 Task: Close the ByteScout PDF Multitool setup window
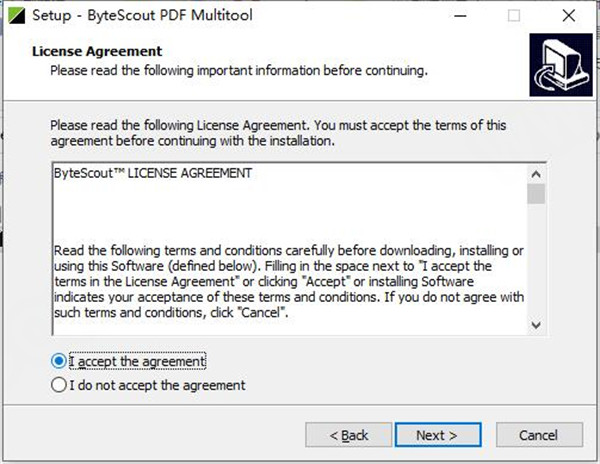click(569, 16)
